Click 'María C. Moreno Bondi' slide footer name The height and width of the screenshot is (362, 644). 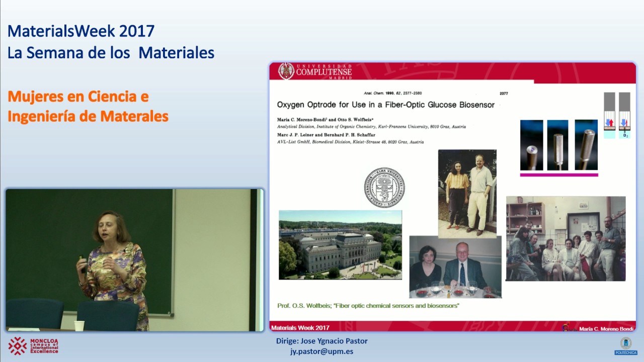607,328
